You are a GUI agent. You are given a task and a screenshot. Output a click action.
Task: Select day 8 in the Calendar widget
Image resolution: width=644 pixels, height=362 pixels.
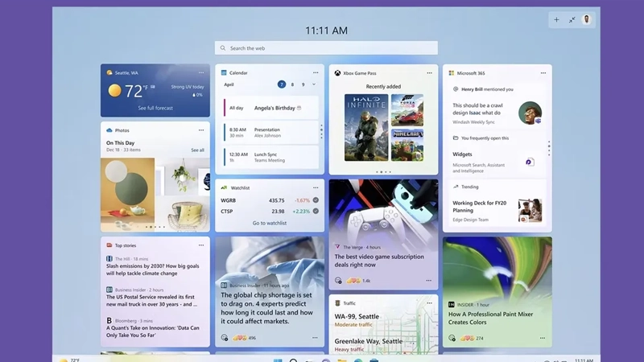(x=292, y=84)
